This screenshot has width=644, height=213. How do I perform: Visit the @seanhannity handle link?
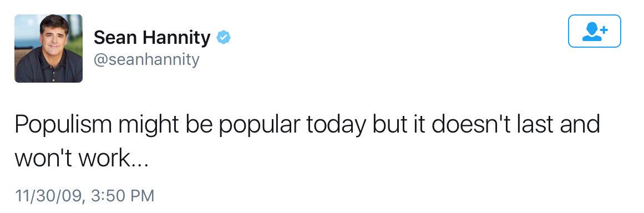[146, 60]
